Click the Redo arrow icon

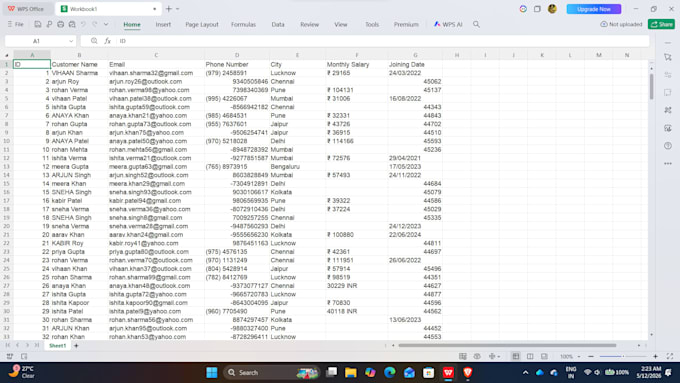[x=95, y=24]
